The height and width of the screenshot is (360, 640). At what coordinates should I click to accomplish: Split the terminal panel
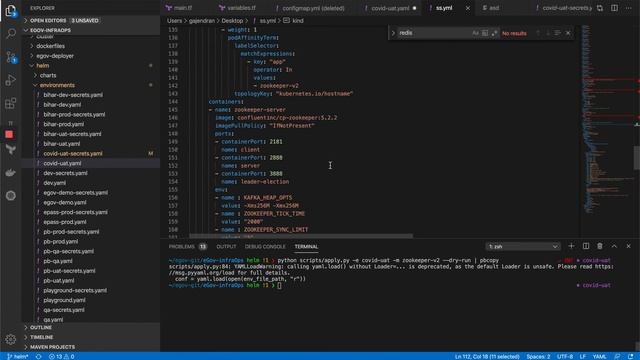tap(586, 246)
